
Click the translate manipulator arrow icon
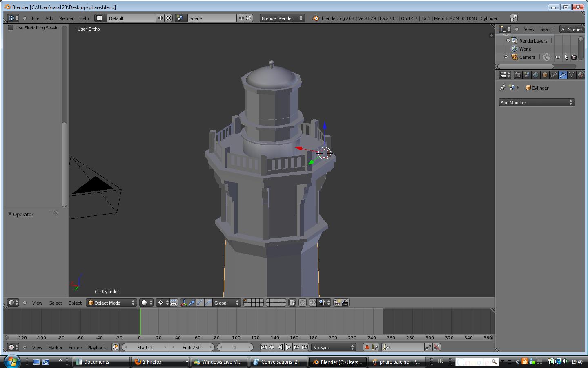pyautogui.click(x=192, y=303)
